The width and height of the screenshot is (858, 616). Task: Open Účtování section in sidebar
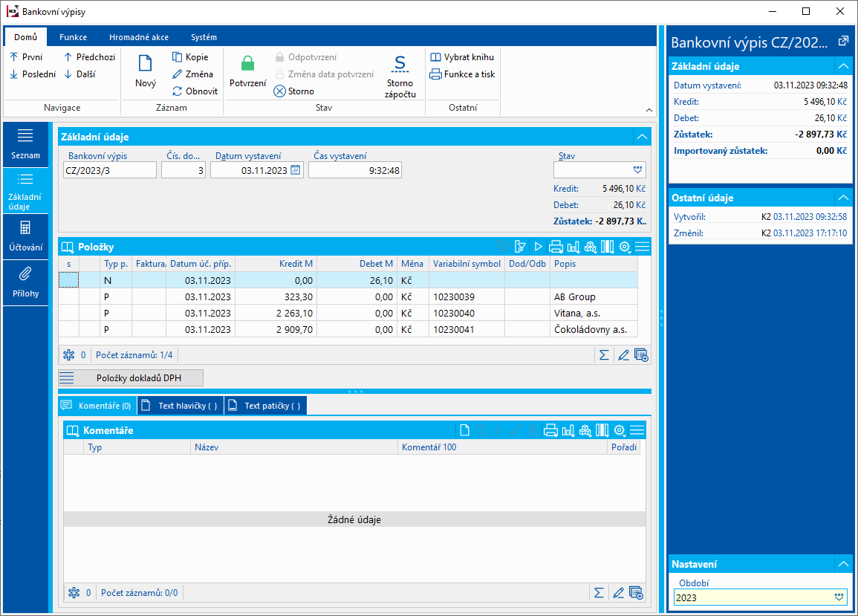[25, 236]
